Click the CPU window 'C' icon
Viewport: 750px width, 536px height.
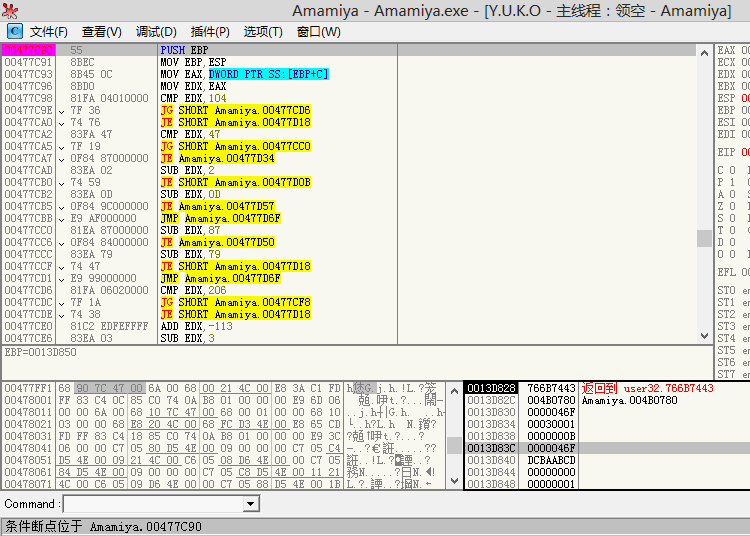coord(14,32)
